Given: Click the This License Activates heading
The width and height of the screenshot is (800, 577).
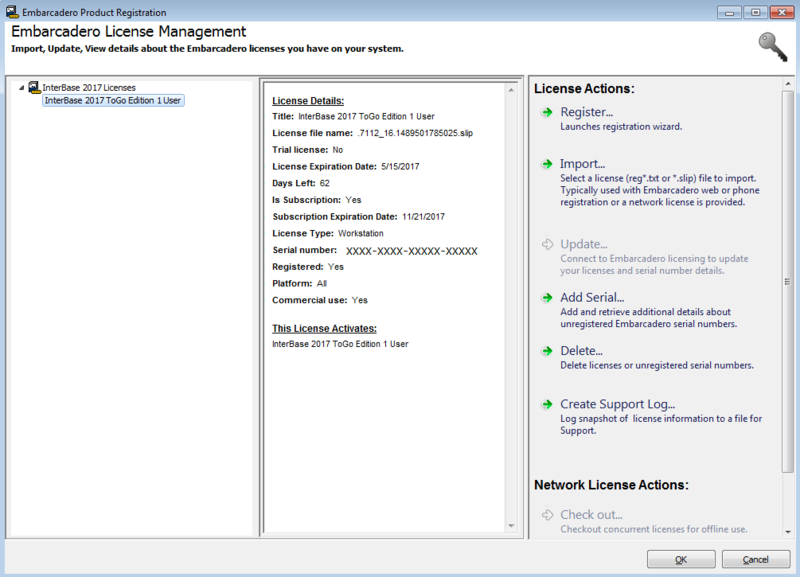Looking at the screenshot, I should tap(324, 329).
